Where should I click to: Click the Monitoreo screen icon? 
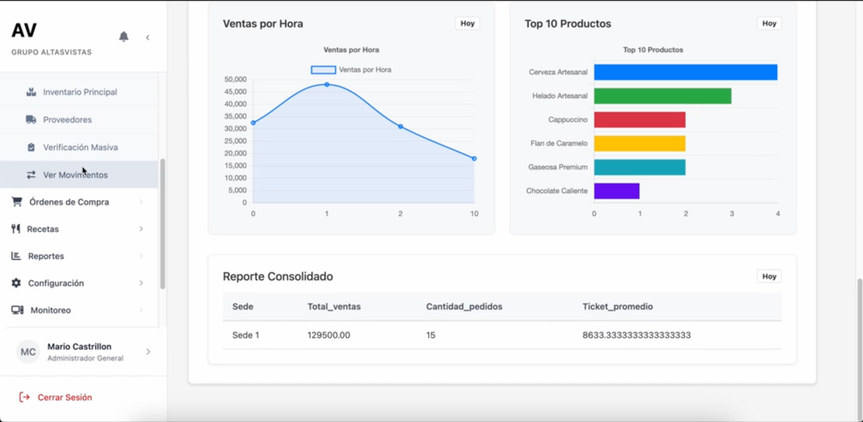click(x=18, y=310)
